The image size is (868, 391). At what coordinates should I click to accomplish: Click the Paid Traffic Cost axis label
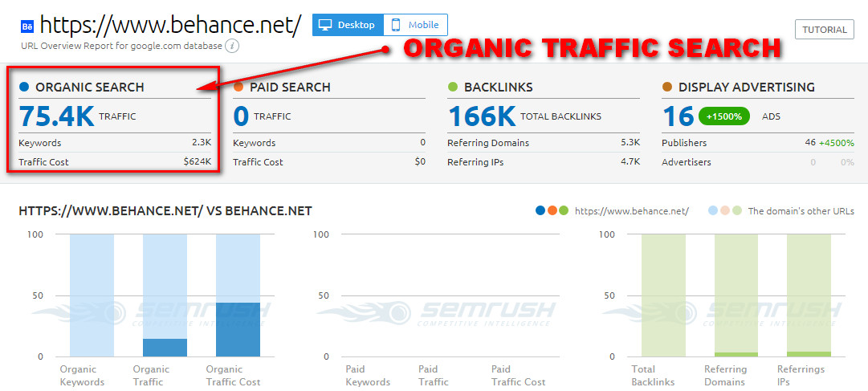(x=519, y=376)
